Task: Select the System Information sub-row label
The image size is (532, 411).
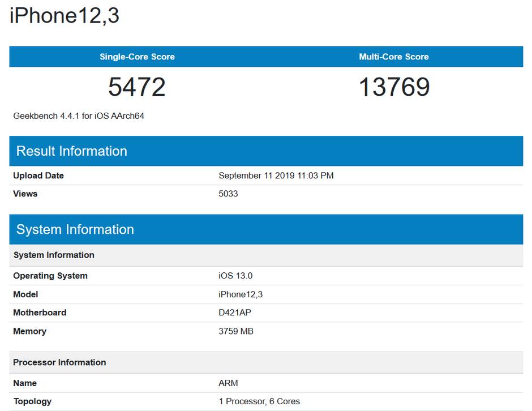Action: tap(54, 255)
